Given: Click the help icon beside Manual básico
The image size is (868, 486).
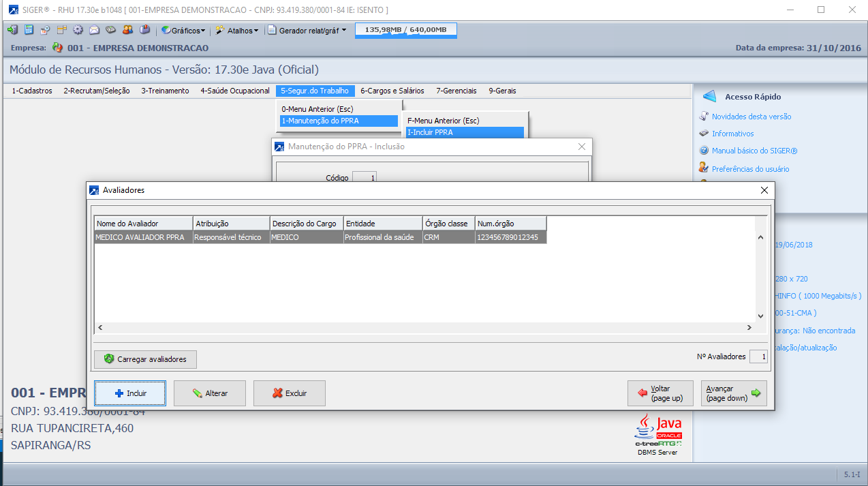Looking at the screenshot, I should 704,151.
